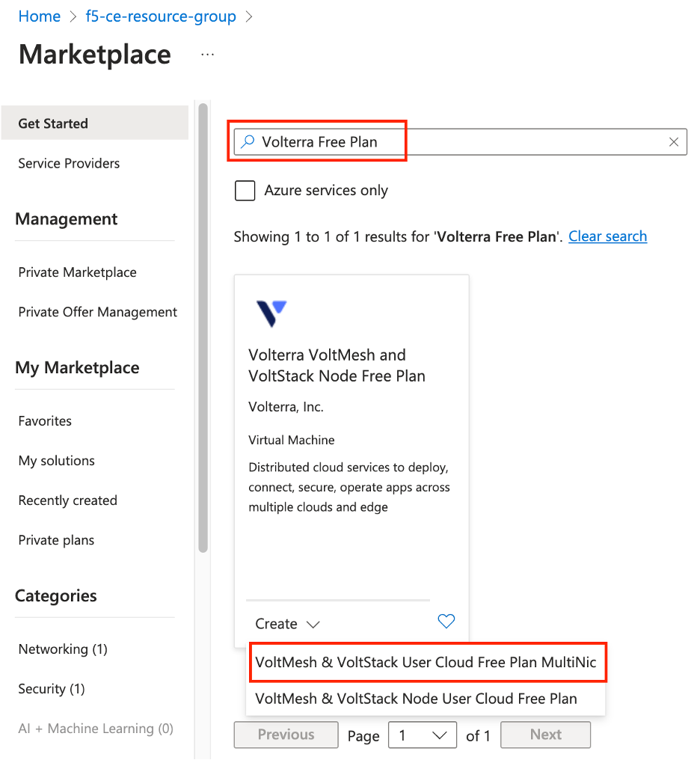Click the Previous page button

tap(286, 735)
